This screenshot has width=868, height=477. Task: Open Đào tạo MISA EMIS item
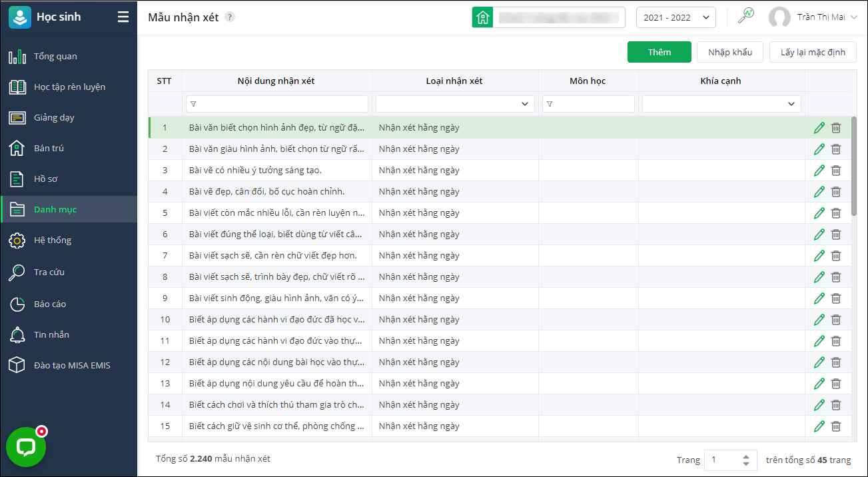coord(69,366)
